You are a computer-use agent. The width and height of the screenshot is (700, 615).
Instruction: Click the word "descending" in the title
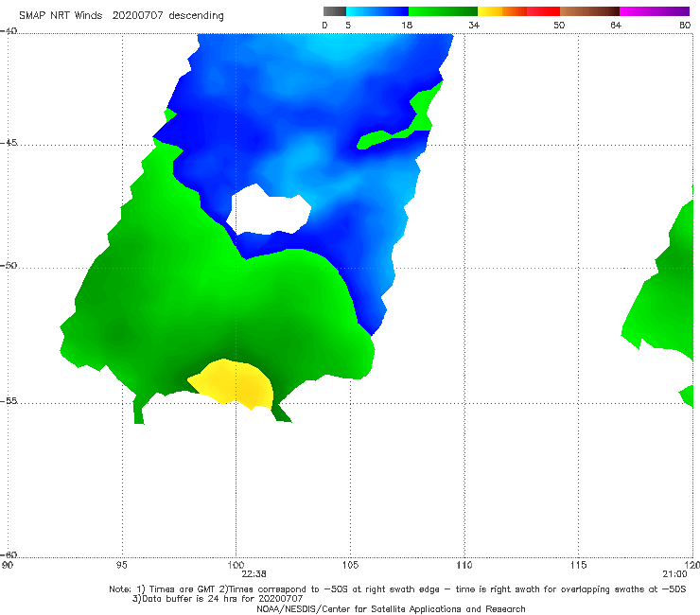pyautogui.click(x=196, y=16)
